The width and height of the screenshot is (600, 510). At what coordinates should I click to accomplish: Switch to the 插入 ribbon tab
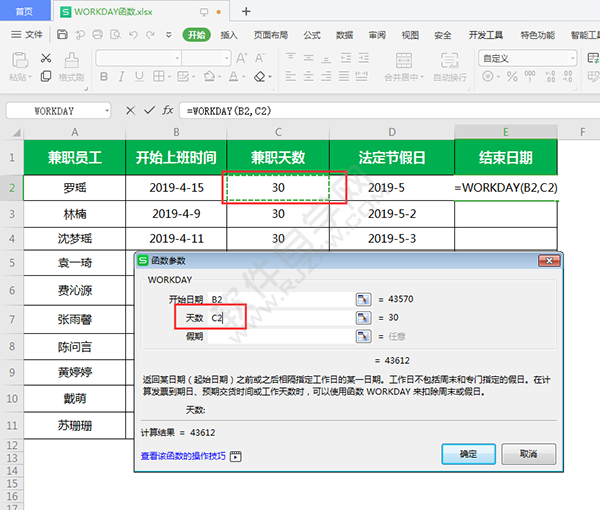[x=229, y=35]
